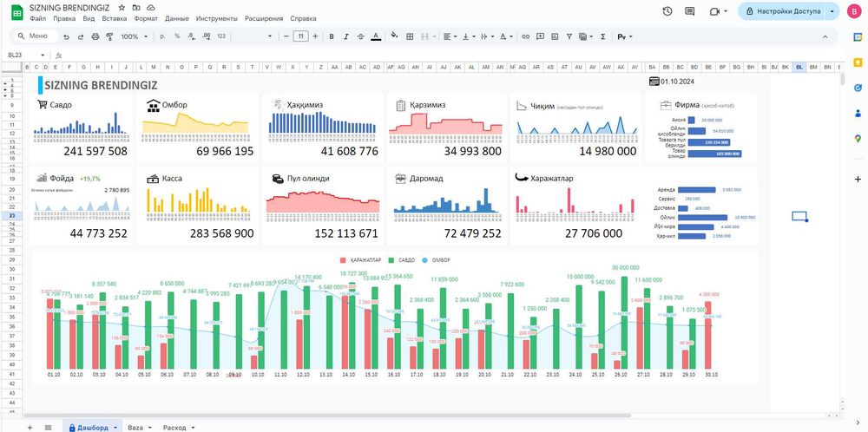Open the Данные menu
The height and width of the screenshot is (432, 868).
point(176,18)
